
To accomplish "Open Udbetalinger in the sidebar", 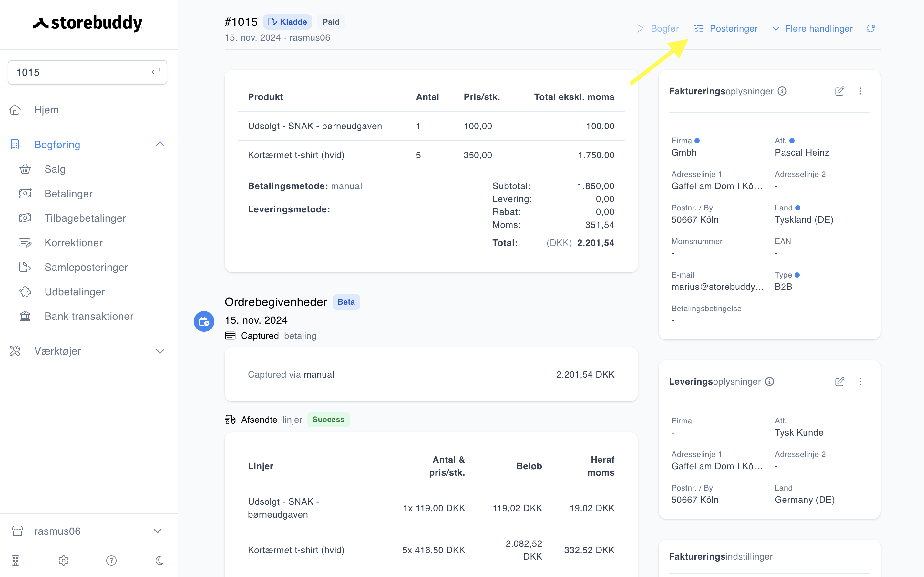I will tap(75, 291).
